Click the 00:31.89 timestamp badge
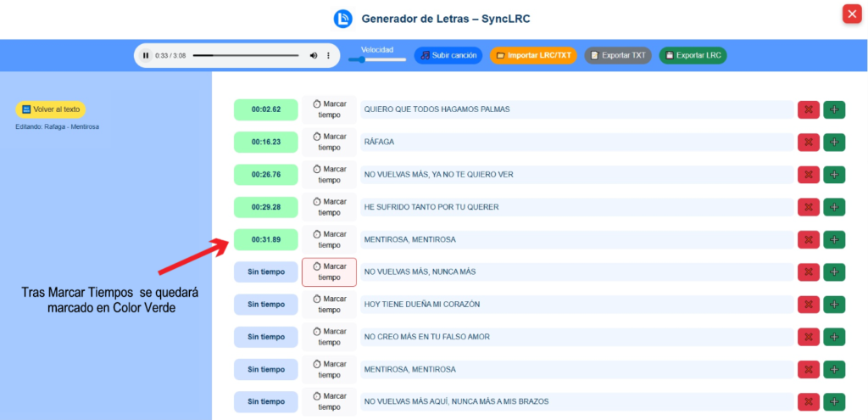 click(x=265, y=239)
